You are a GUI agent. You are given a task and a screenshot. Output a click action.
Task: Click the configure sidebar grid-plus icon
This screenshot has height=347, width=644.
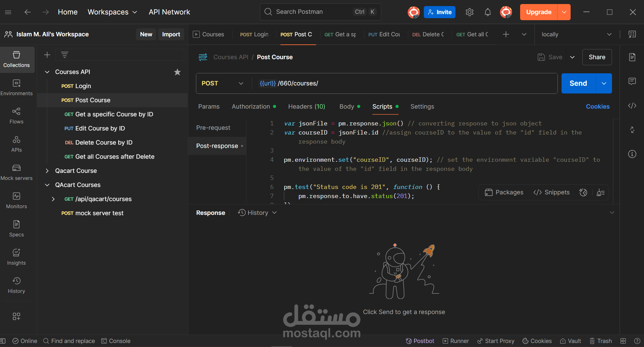point(16,316)
